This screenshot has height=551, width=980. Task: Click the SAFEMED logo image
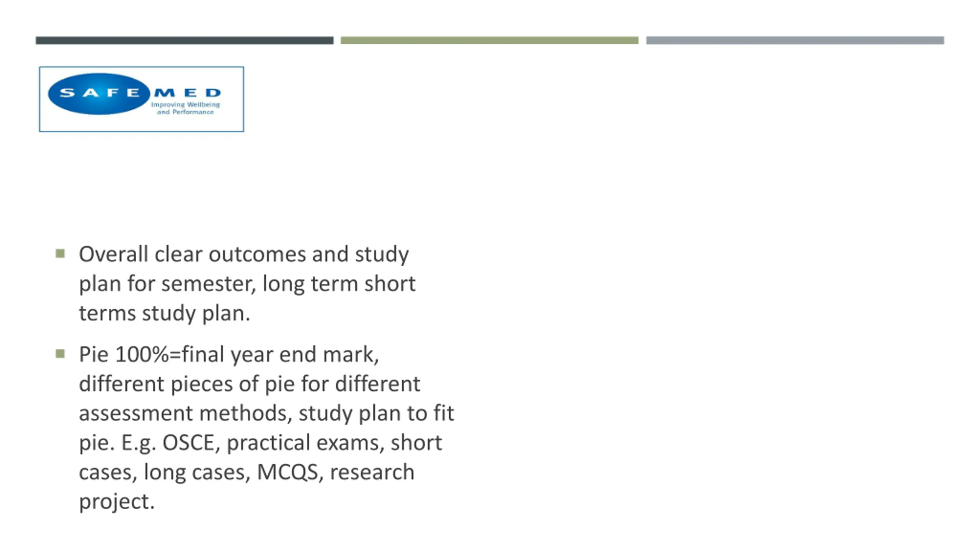tap(141, 99)
